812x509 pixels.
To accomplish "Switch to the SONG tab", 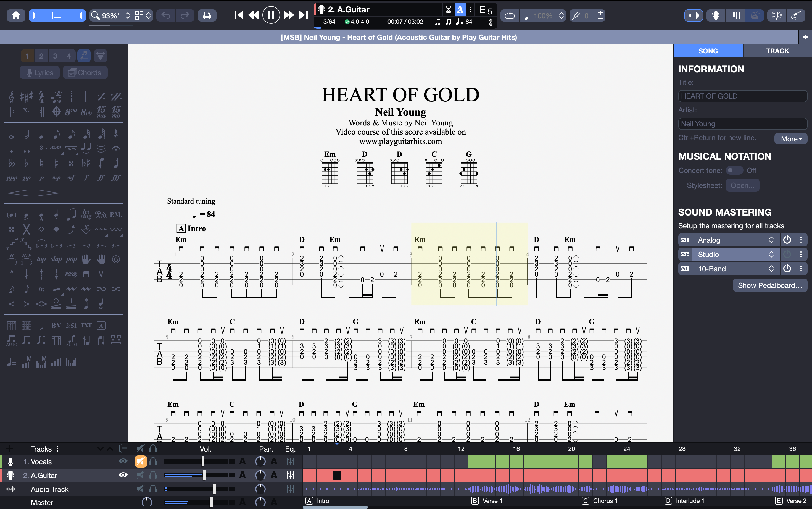I will point(708,51).
